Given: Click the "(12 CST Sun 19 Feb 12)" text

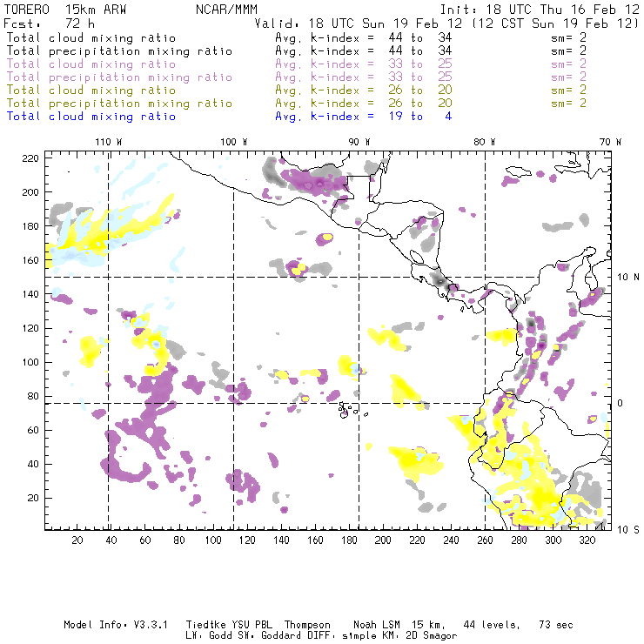Looking at the screenshot, I should [554, 23].
